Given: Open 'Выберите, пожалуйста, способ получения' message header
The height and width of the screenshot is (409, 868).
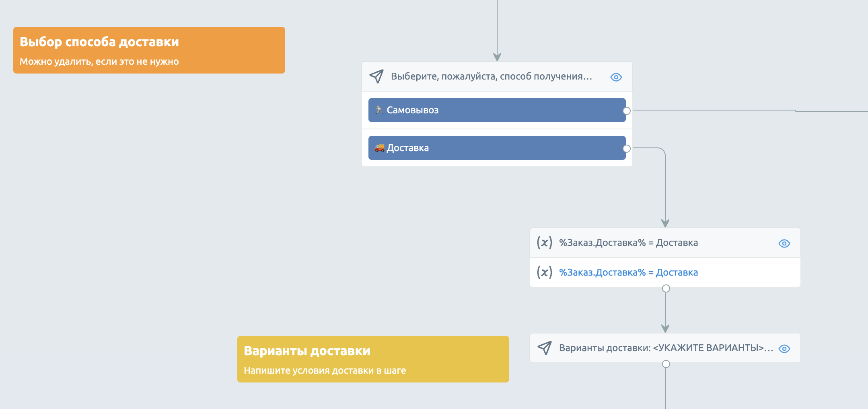Looking at the screenshot, I should click(x=492, y=76).
